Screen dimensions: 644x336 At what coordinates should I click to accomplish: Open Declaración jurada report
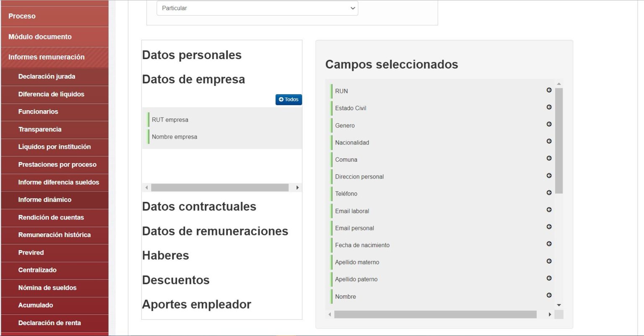[55, 77]
